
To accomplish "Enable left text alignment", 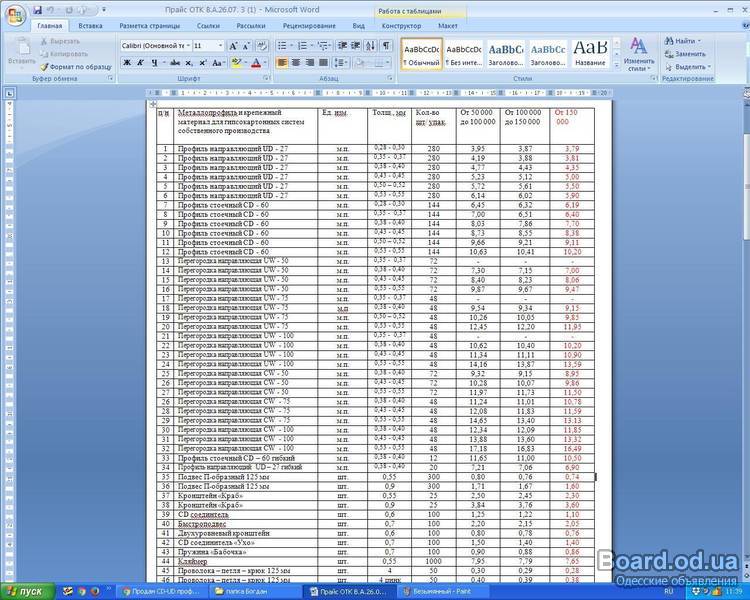I will click(281, 62).
